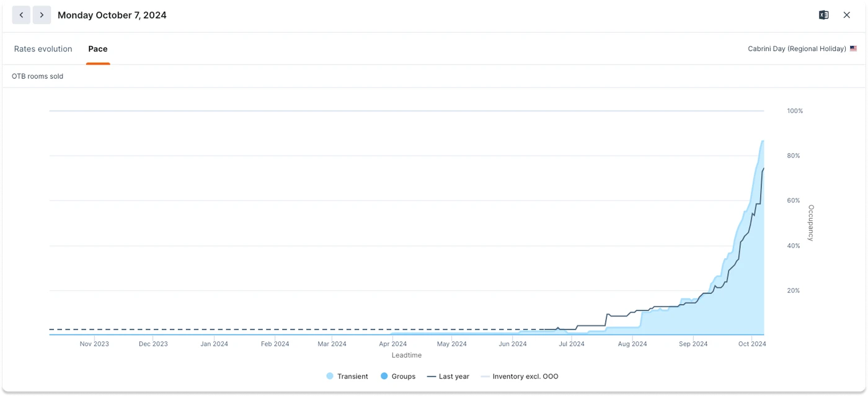The image size is (868, 396).
Task: Switch to the Rates evolution tab
Action: (43, 49)
